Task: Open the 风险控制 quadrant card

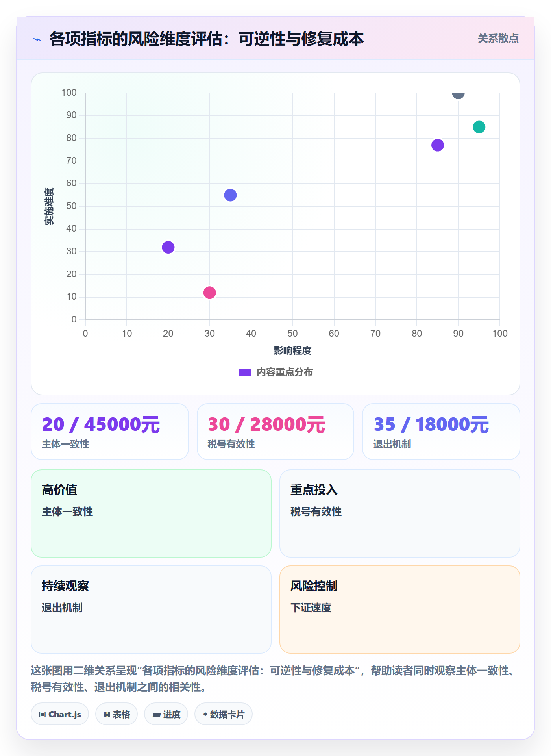Action: pos(400,610)
